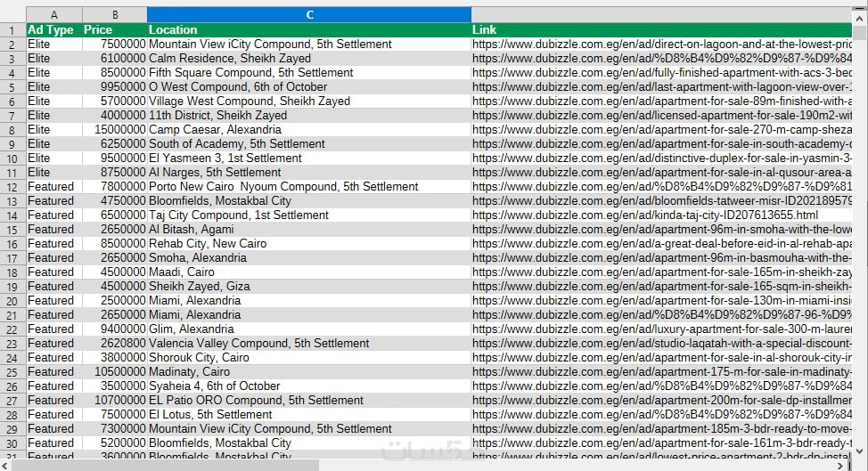Click cell 'Calm Residence, Sheikh Zayed'

coord(309,59)
